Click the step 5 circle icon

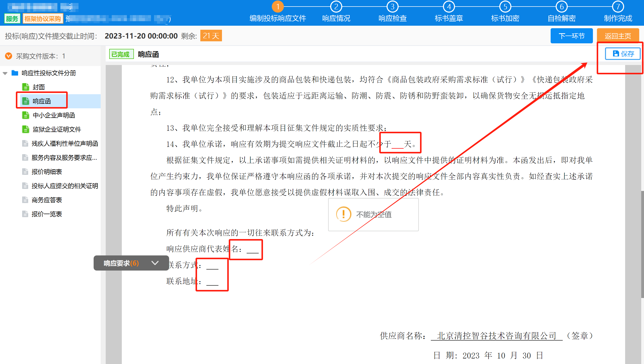(505, 7)
